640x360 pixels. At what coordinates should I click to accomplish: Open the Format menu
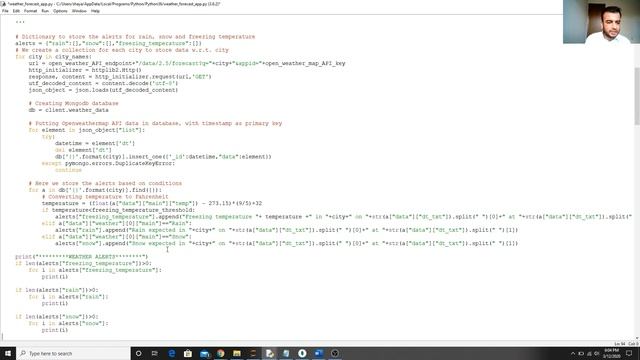tap(30, 11)
